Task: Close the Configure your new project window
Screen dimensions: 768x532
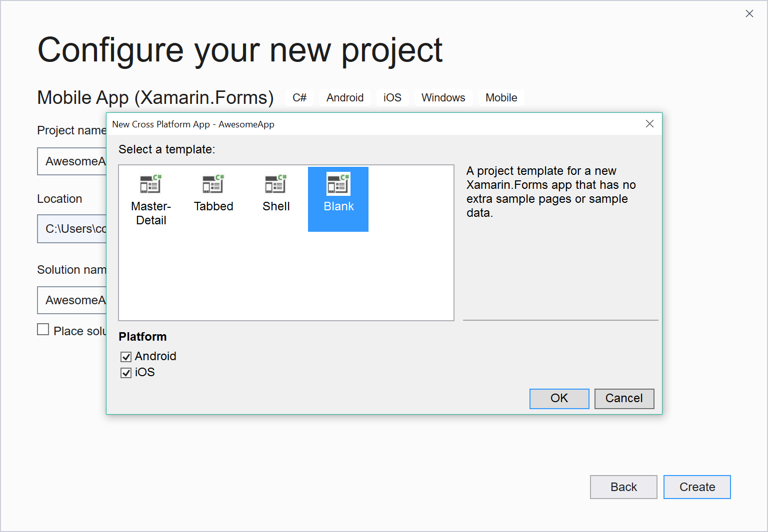Action: (x=749, y=14)
